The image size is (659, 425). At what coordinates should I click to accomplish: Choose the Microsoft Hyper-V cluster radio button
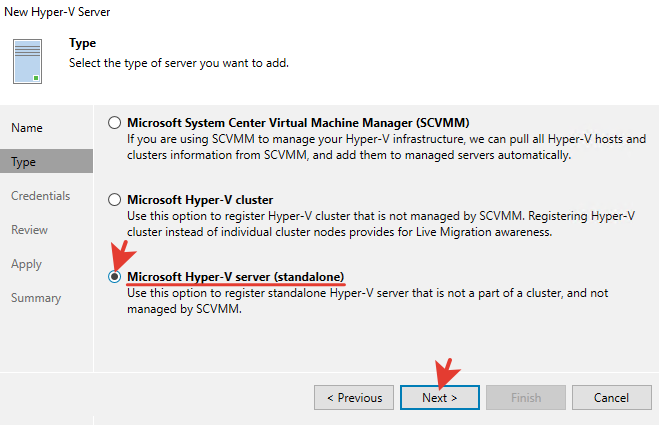[115, 200]
